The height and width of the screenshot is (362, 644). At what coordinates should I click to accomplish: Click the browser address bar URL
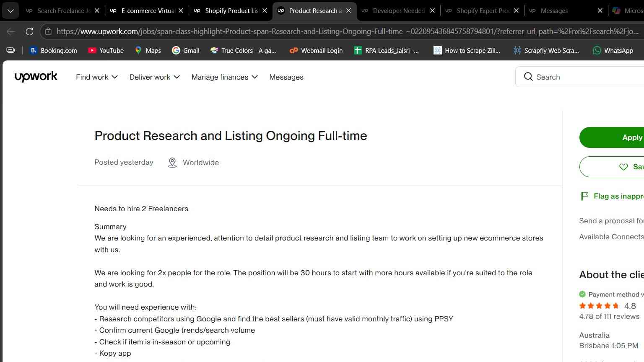tap(347, 31)
